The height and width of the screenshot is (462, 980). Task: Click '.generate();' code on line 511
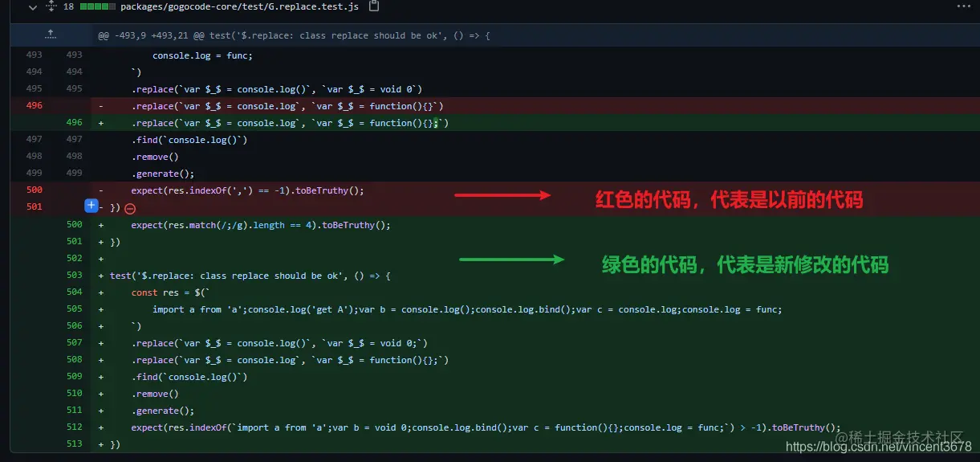click(163, 411)
